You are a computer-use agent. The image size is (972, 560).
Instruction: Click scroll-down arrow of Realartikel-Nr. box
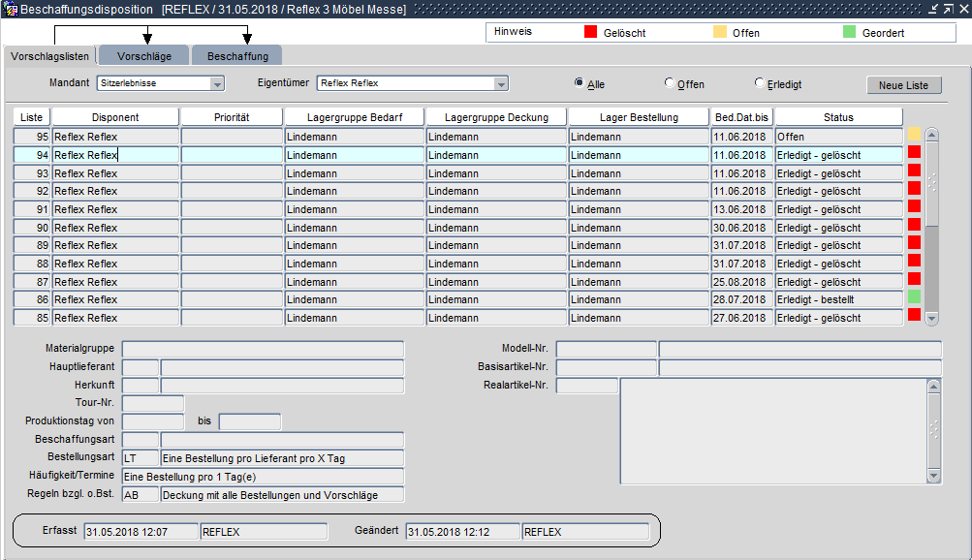point(934,476)
